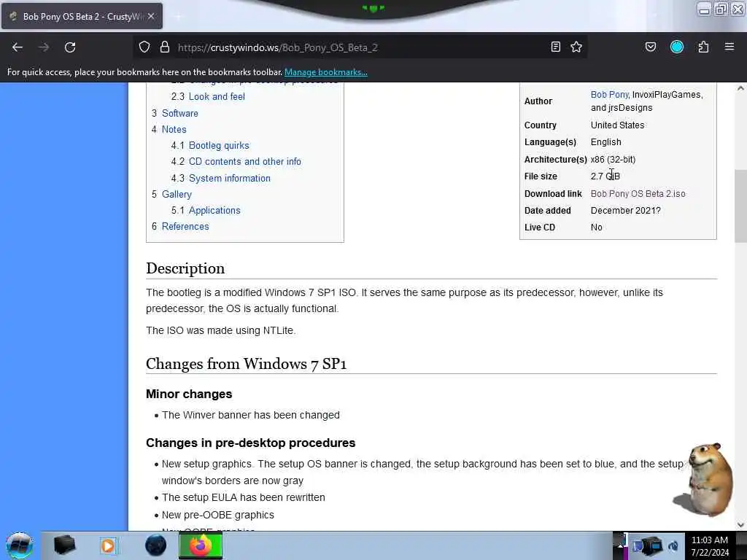Viewport: 747px width, 560px height.
Task: Click 'The setup EULA has been rewritten' bullet
Action: click(244, 497)
